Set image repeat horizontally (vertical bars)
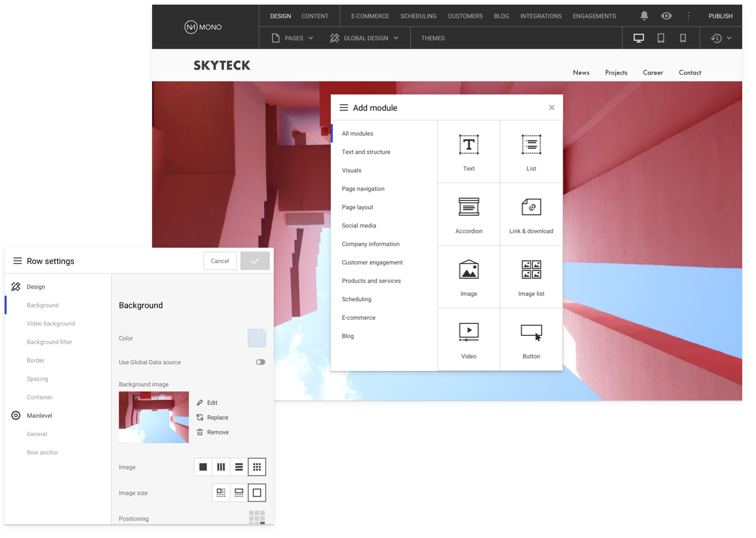The width and height of the screenshot is (756, 538). click(221, 467)
